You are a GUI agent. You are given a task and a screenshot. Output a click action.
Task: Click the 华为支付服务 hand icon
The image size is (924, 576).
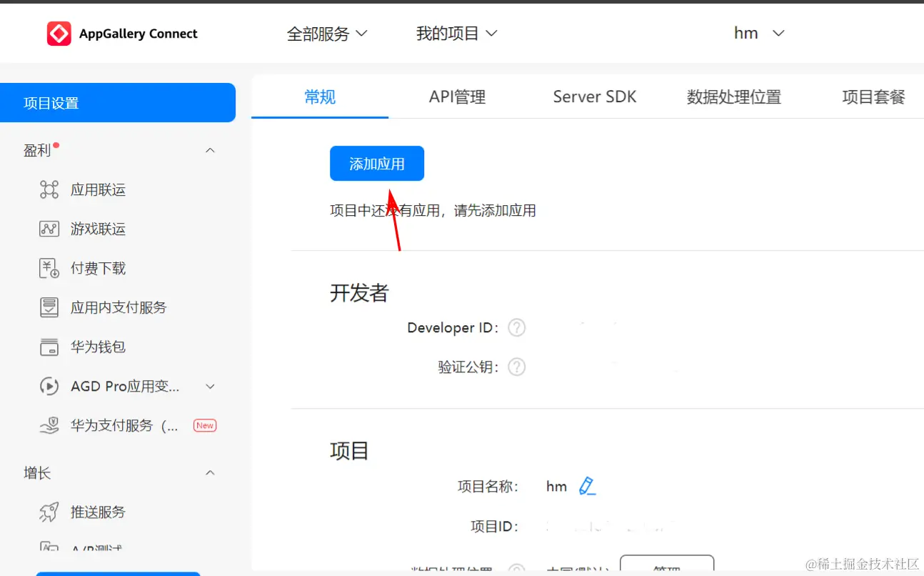49,426
